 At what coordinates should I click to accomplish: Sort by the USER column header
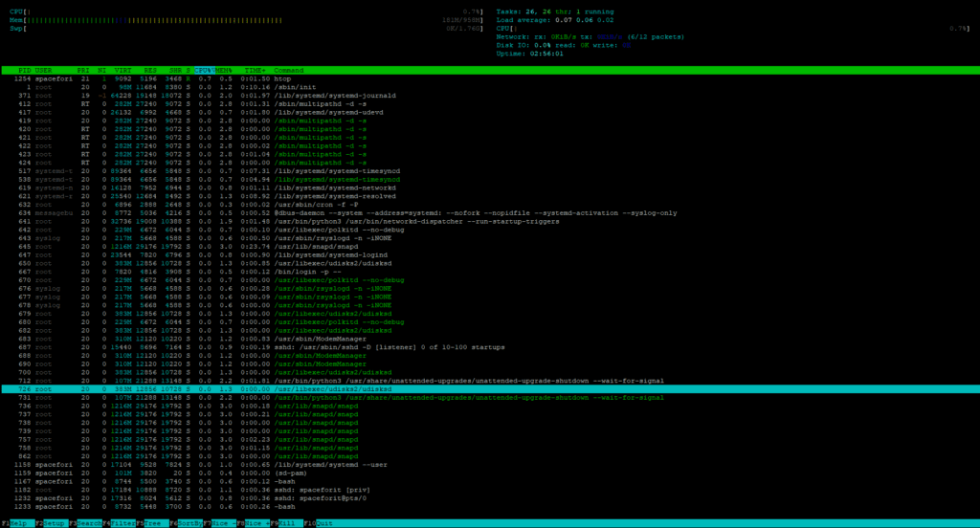(x=44, y=71)
